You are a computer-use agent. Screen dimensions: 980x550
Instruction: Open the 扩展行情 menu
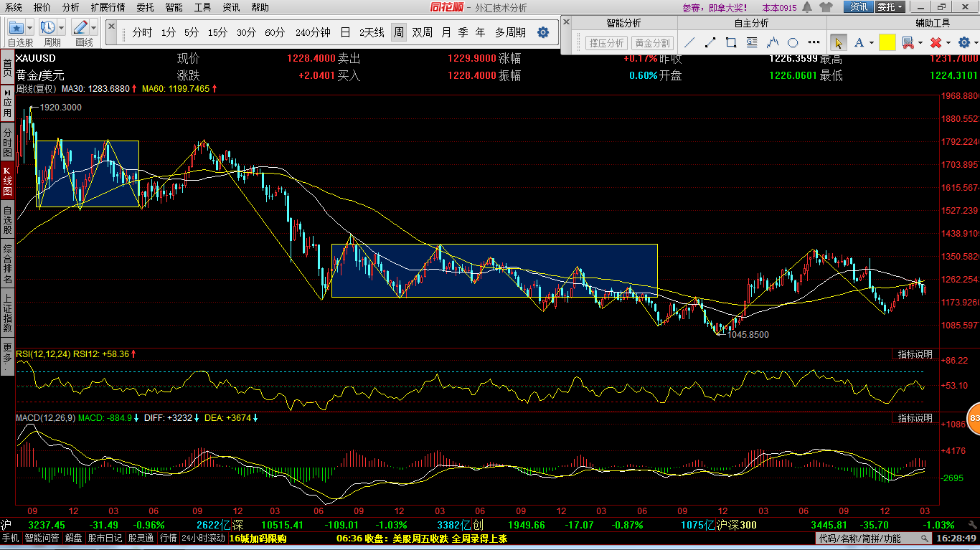(x=108, y=7)
